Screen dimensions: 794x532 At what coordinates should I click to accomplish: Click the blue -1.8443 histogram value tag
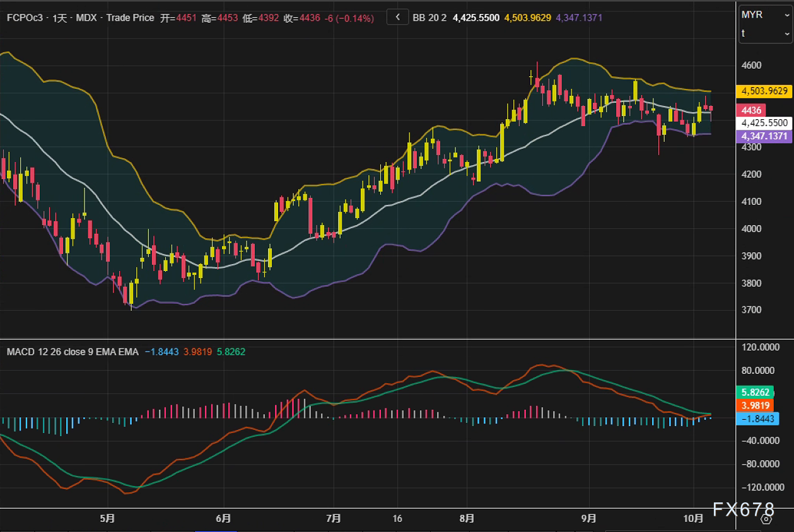point(757,419)
